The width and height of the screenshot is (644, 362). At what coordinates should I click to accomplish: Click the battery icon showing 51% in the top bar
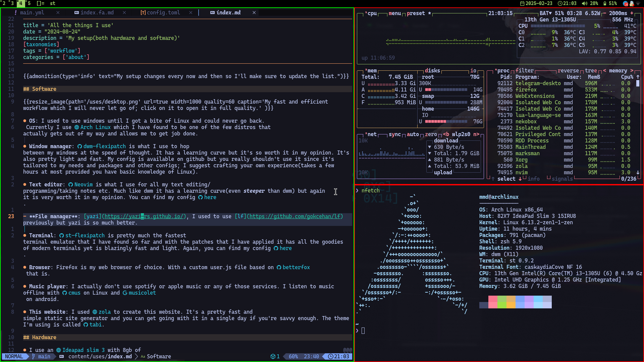tap(605, 3)
